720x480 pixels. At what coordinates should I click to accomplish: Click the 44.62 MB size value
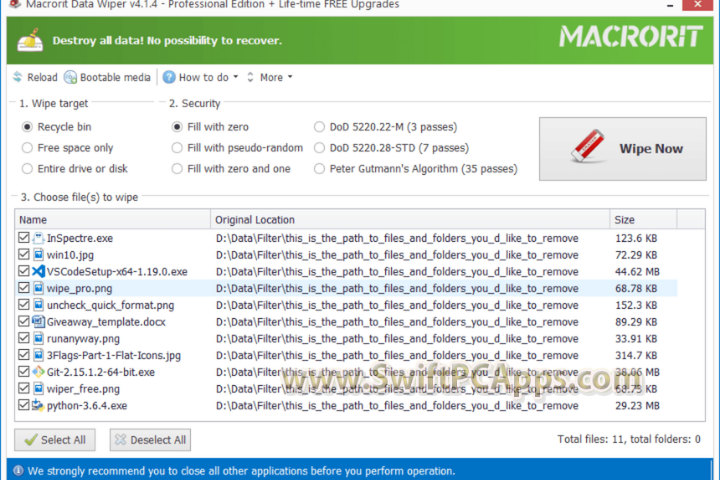(x=637, y=271)
